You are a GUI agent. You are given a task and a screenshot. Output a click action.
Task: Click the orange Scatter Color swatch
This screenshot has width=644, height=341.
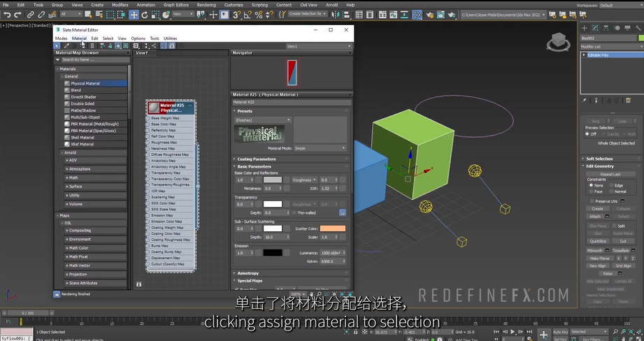coord(333,228)
